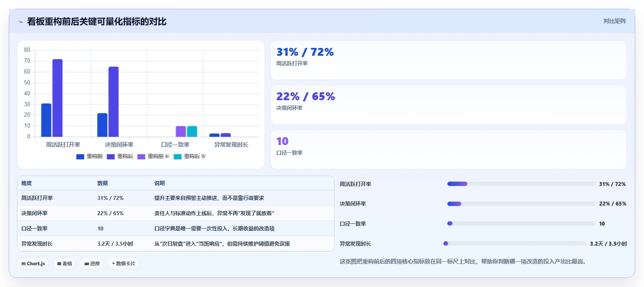644x287 pixels.
Task: Click the purple bar above 口径一致率
Action: (x=181, y=132)
